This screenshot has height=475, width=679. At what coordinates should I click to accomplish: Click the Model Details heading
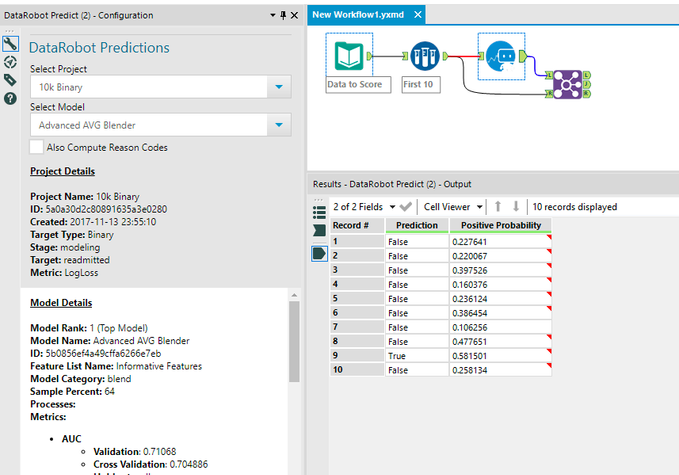(x=61, y=303)
